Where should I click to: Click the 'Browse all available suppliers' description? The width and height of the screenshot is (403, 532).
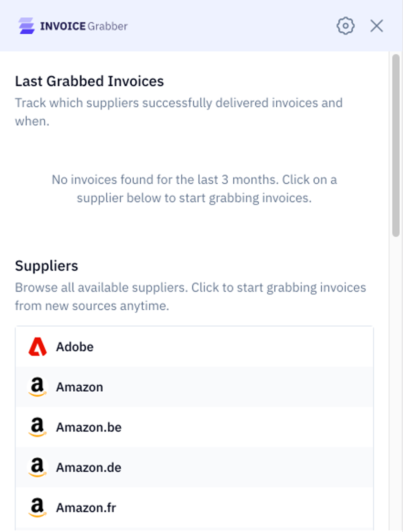point(190,297)
